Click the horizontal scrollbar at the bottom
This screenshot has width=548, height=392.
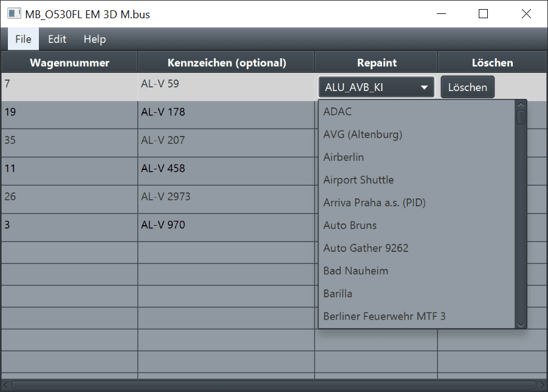coord(273,385)
